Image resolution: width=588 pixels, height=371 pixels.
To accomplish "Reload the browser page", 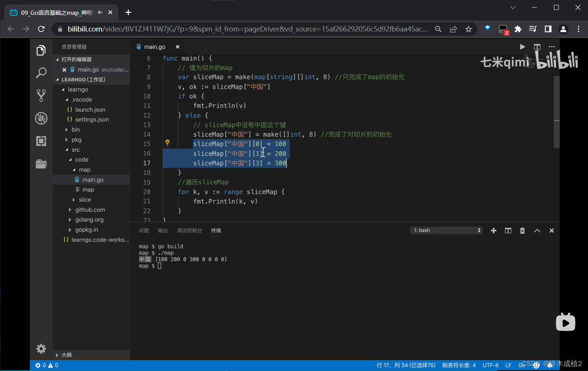I will tap(41, 29).
